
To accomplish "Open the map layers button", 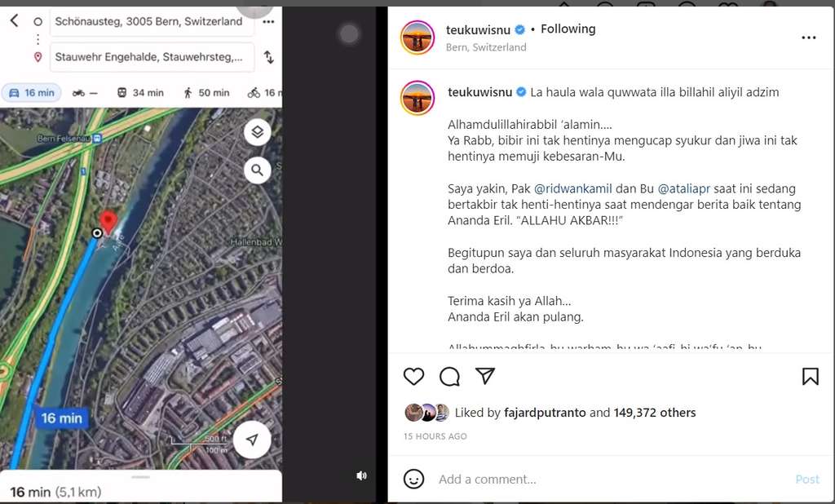I will [257, 131].
